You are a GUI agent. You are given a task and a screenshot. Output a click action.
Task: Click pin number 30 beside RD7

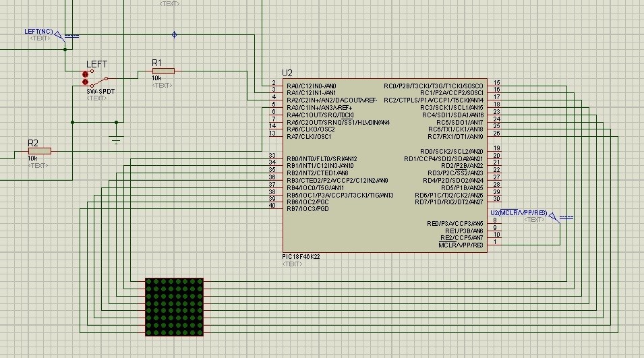pos(496,198)
